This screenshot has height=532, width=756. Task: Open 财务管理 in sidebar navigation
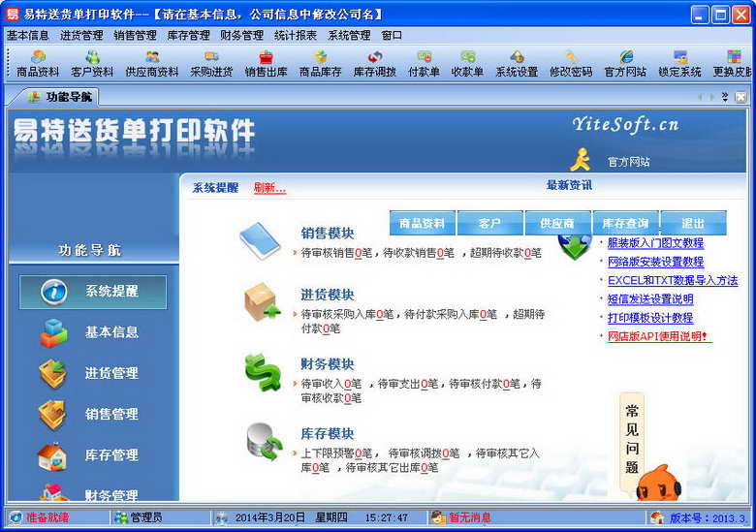pos(89,492)
